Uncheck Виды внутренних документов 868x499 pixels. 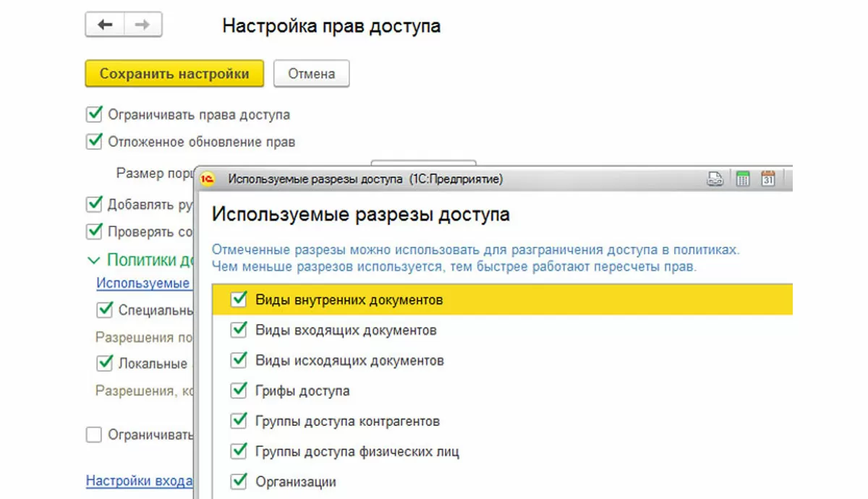coord(239,300)
